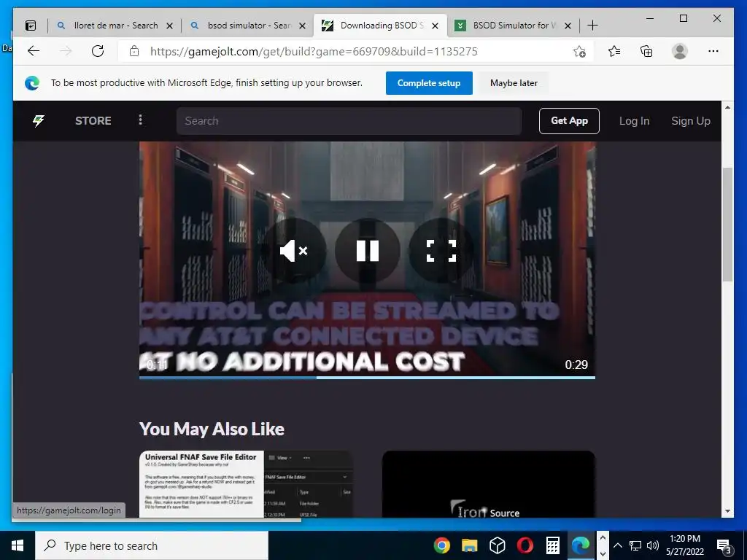Viewport: 747px width, 560px height.
Task: Click the Edge icon in taskbar
Action: pyautogui.click(x=580, y=545)
